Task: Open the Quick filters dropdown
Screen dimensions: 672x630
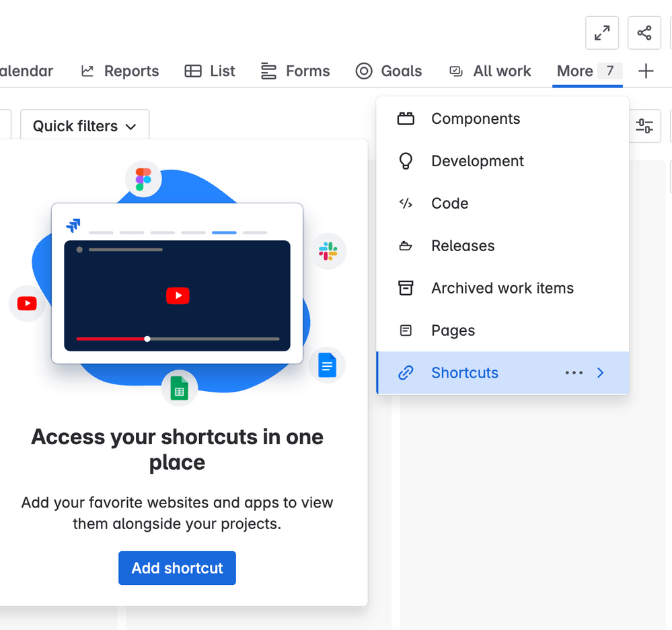Action: [x=85, y=125]
